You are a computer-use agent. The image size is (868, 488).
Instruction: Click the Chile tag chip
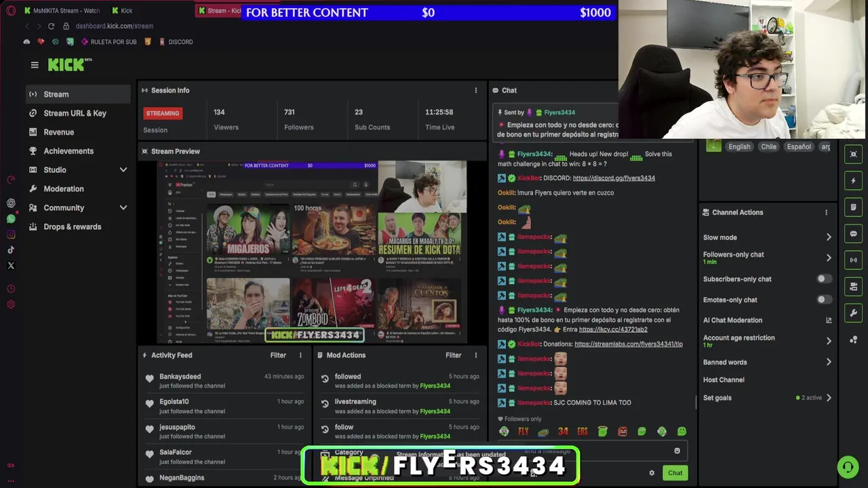[x=768, y=146]
